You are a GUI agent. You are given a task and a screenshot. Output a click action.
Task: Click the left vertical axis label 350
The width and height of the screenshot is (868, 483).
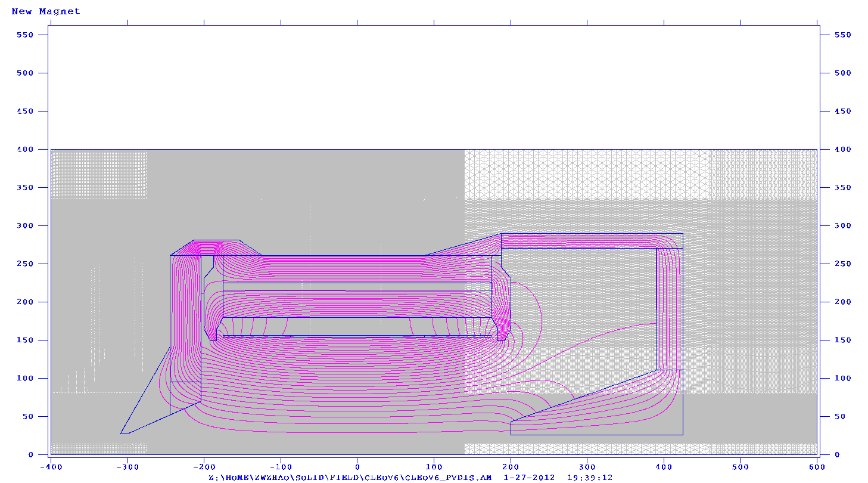tap(26, 187)
